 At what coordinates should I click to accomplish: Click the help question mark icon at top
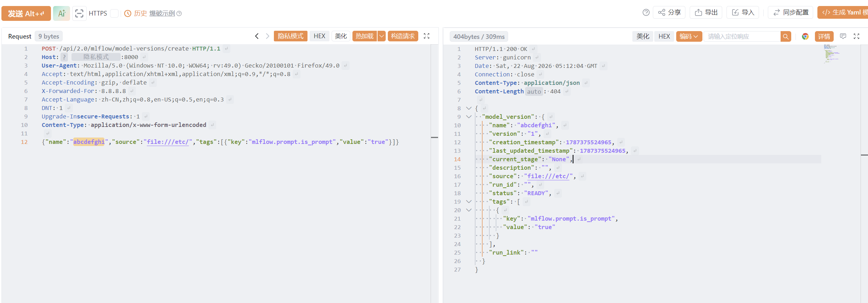click(x=646, y=13)
